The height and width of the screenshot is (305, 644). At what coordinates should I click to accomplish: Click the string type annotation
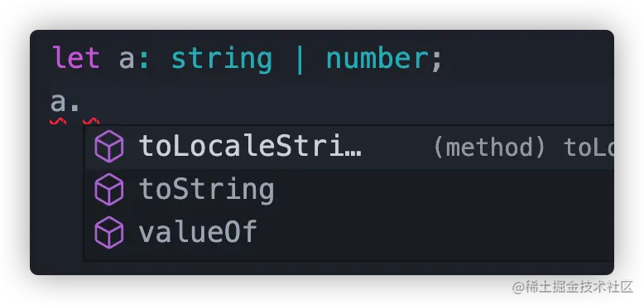tap(222, 60)
